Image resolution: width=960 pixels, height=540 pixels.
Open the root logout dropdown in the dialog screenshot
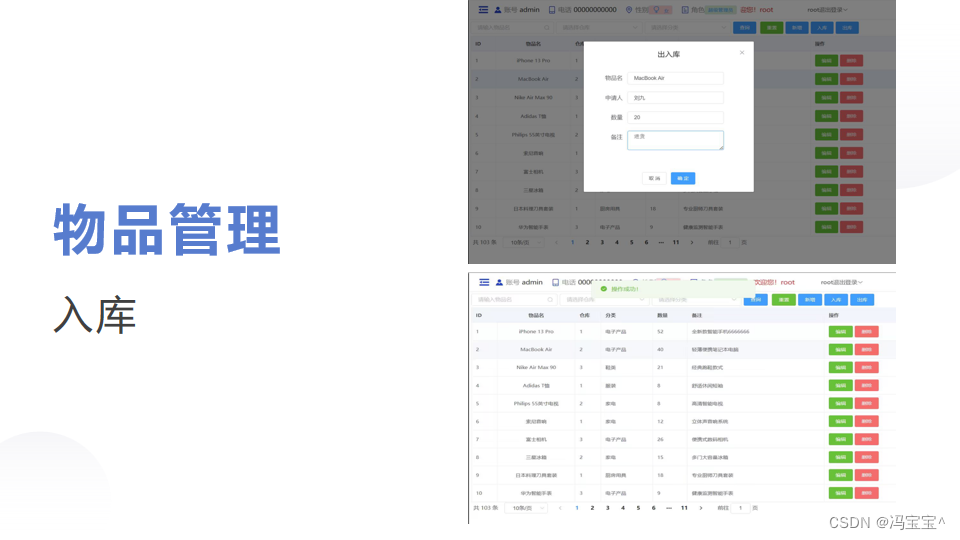coord(828,10)
